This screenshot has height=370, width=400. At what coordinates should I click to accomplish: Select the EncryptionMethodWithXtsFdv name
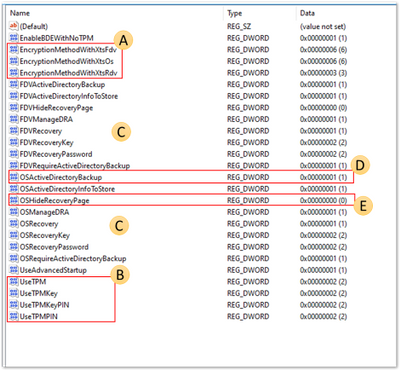[x=68, y=50]
